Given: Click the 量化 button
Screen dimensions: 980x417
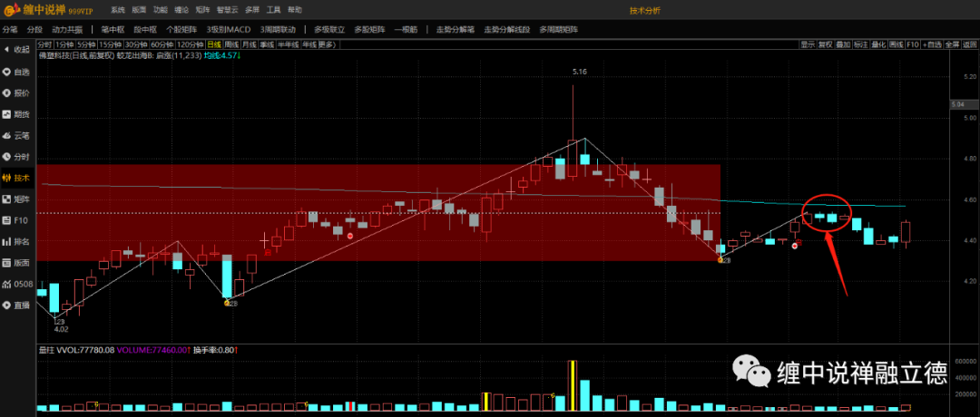Looking at the screenshot, I should tap(878, 44).
